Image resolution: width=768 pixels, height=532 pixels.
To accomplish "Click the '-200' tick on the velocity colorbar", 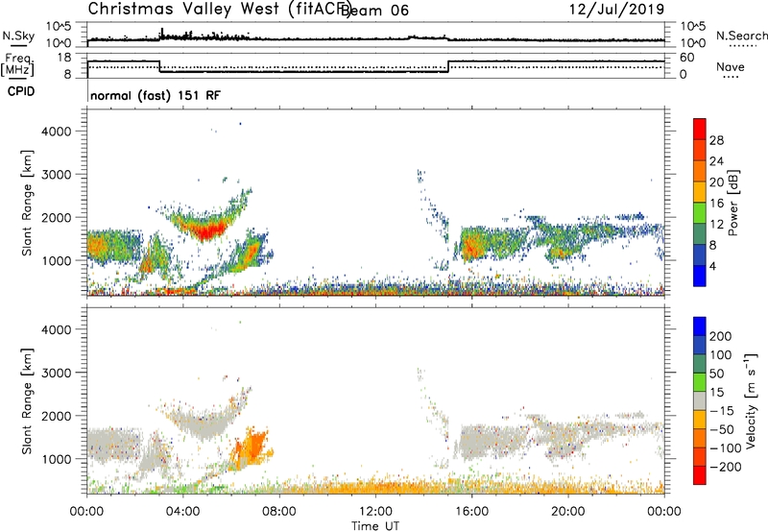I will click(x=725, y=467).
